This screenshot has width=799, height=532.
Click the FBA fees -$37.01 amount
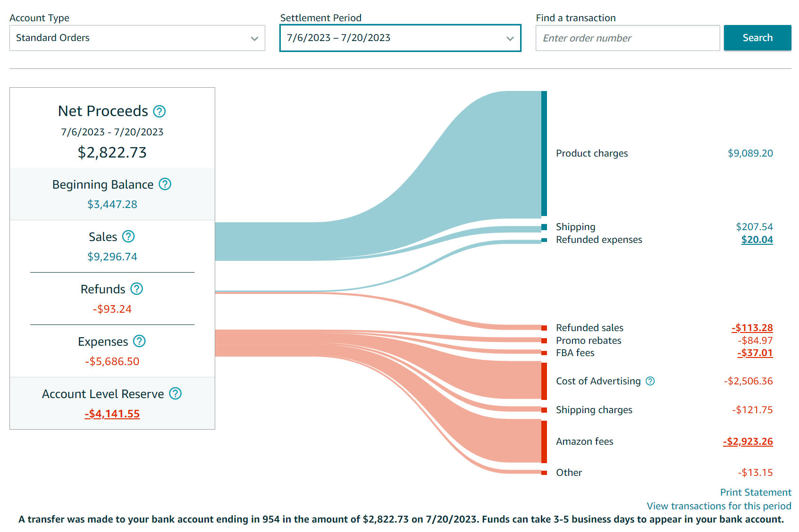pyautogui.click(x=755, y=353)
